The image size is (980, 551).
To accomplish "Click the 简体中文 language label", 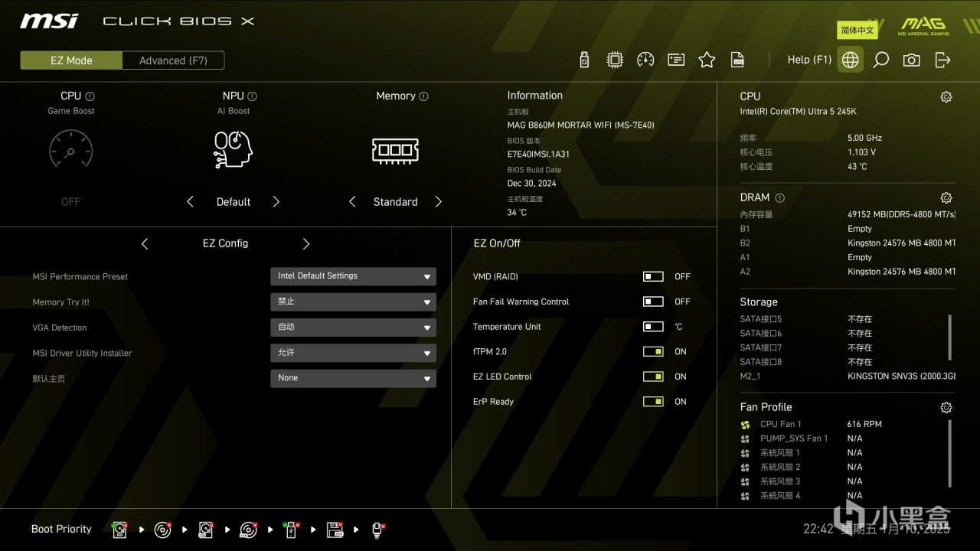I will 857,31.
